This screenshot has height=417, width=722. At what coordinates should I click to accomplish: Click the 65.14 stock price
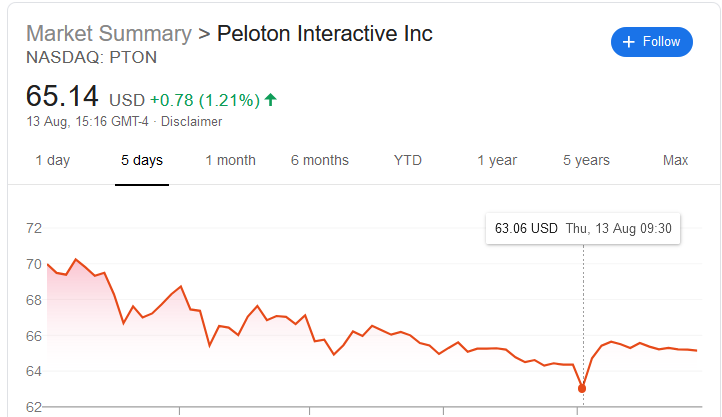62,97
